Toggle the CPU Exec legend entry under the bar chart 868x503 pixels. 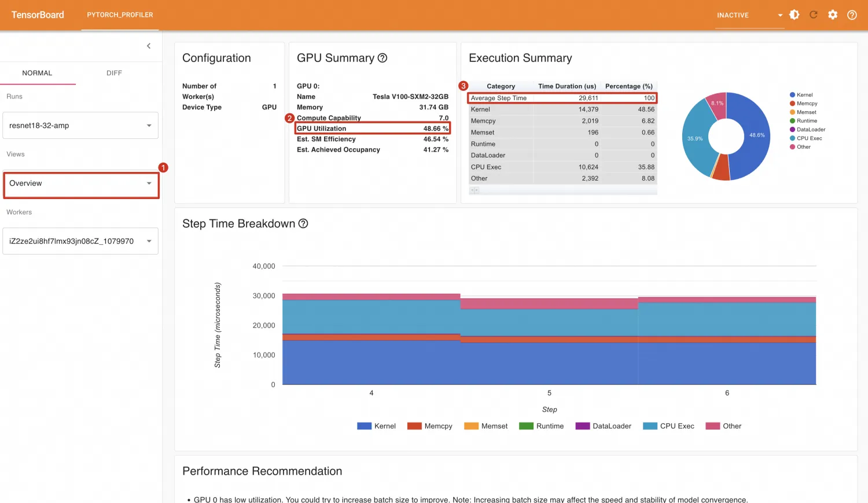669,426
